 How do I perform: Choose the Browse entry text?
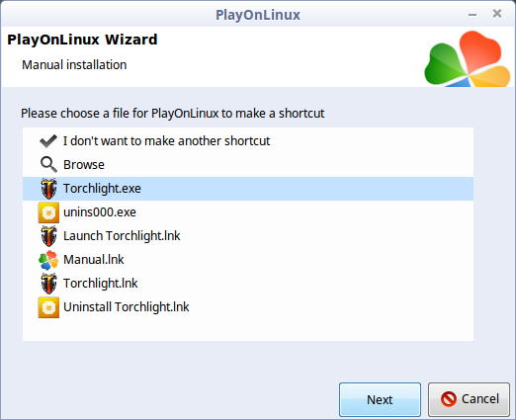[x=84, y=165]
